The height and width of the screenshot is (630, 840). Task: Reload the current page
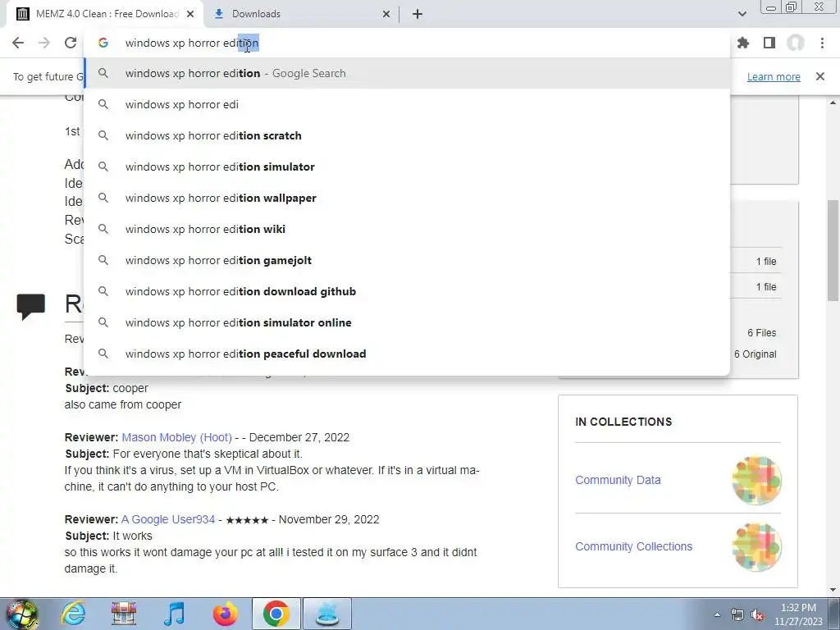tap(71, 43)
